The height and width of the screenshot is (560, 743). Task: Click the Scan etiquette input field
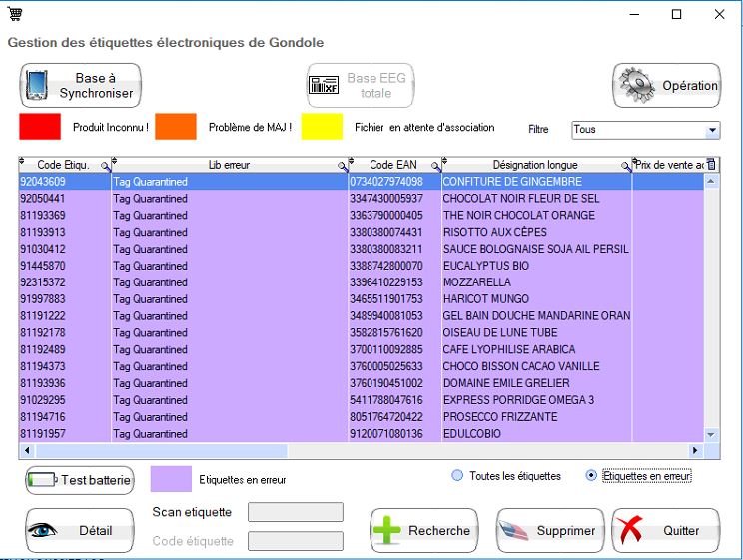pos(295,512)
